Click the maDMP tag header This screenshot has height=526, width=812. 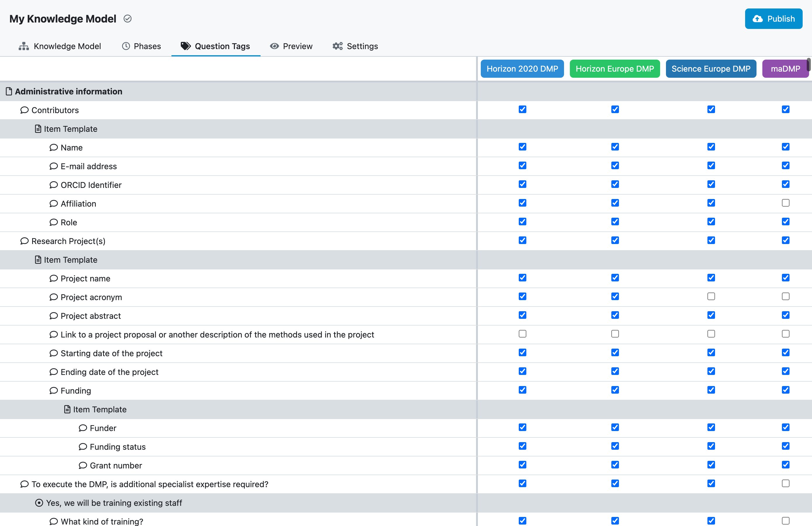tap(785, 69)
